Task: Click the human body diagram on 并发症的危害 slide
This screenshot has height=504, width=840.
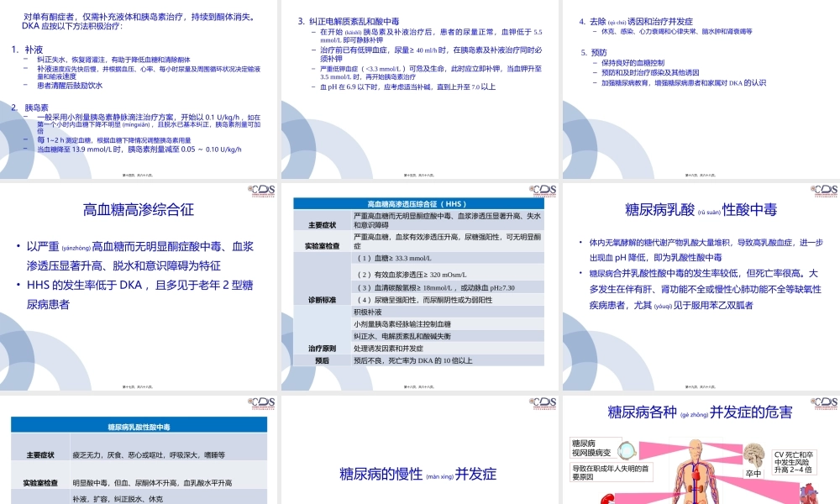Action: 695,475
